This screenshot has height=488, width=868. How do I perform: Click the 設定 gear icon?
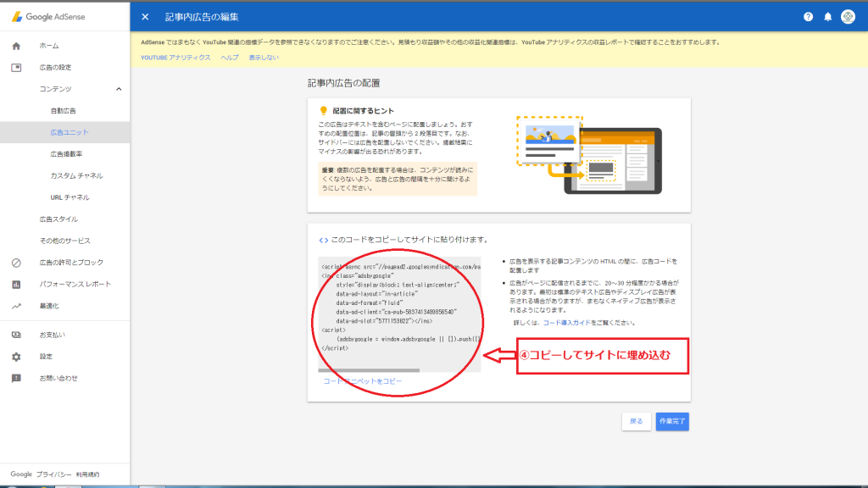pyautogui.click(x=16, y=357)
